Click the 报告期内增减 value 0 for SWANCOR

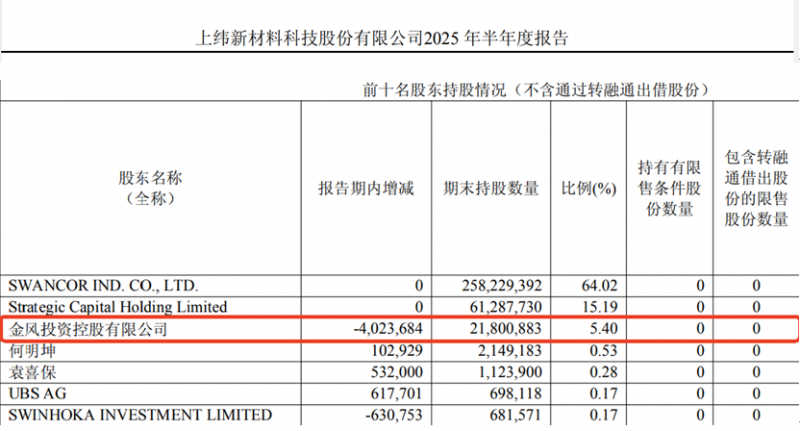point(419,285)
